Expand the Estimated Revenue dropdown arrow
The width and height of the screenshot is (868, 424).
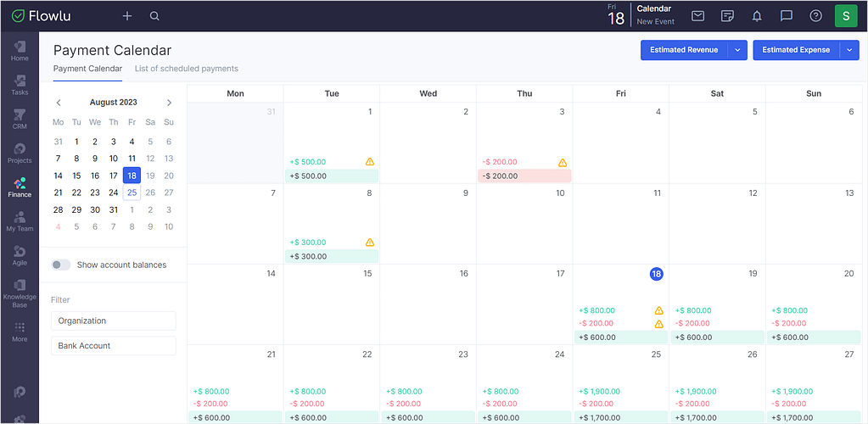[737, 50]
